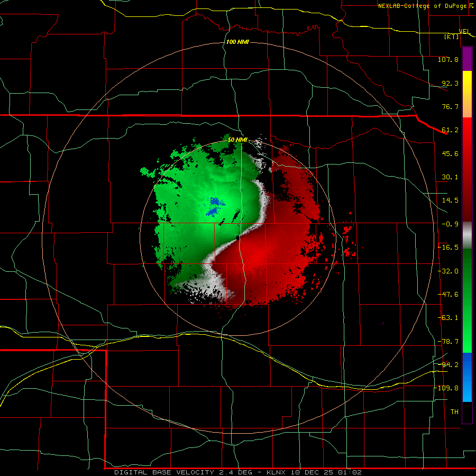Click the blue inbound velocity patch on the radar
Viewport: 476px width, 476px height.
[215, 206]
